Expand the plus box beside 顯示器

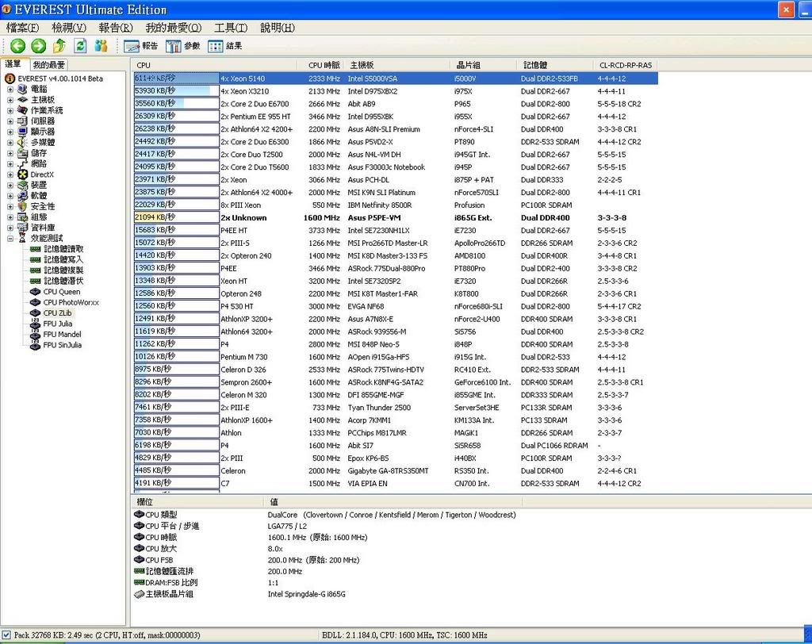coord(10,132)
